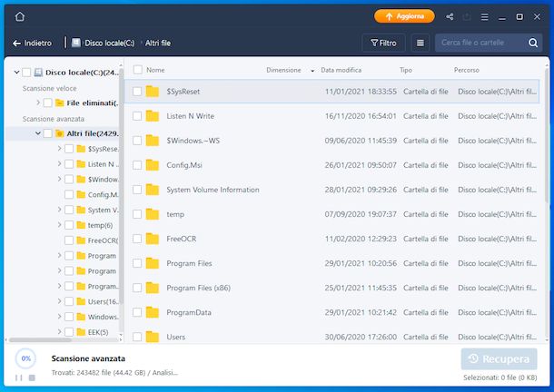
Task: Expand the File eliminati tree node
Action: tap(38, 103)
